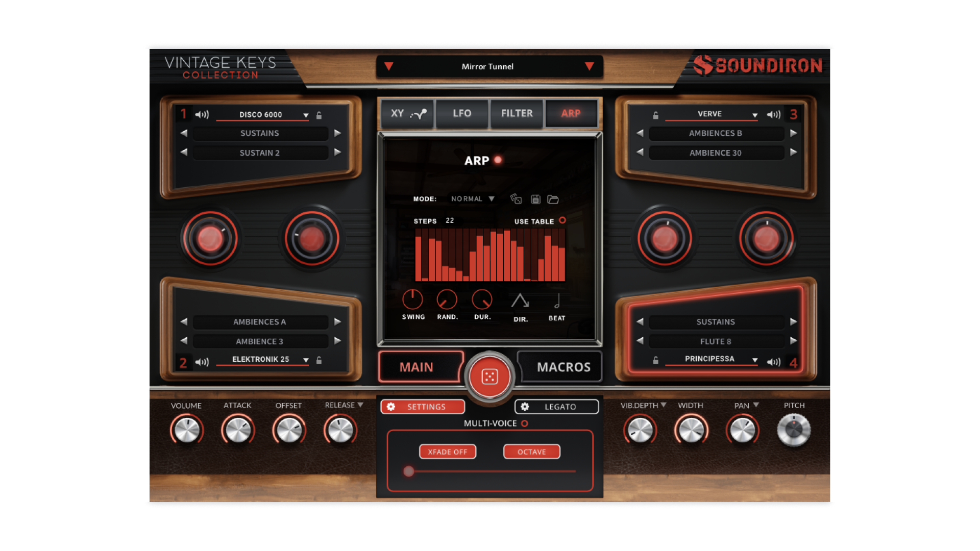The image size is (980, 551).
Task: Open the Mirror Tunnel preset dropdown
Action: (x=488, y=66)
